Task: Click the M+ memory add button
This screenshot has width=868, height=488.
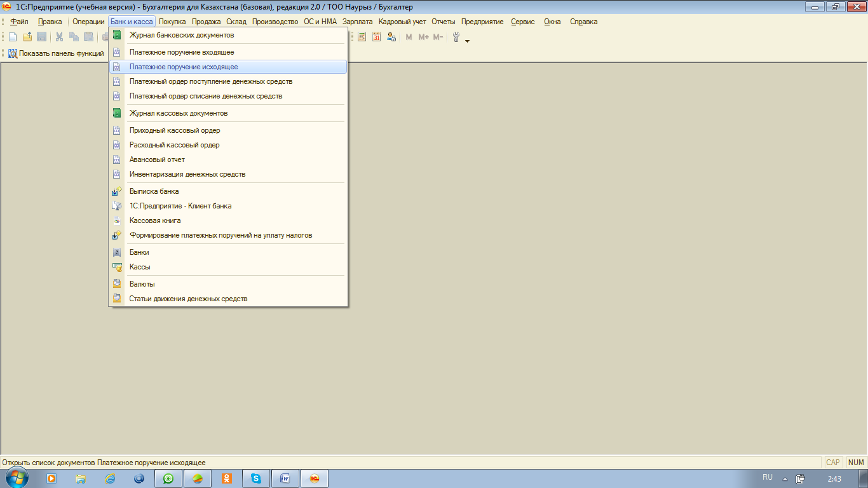Action: (423, 37)
